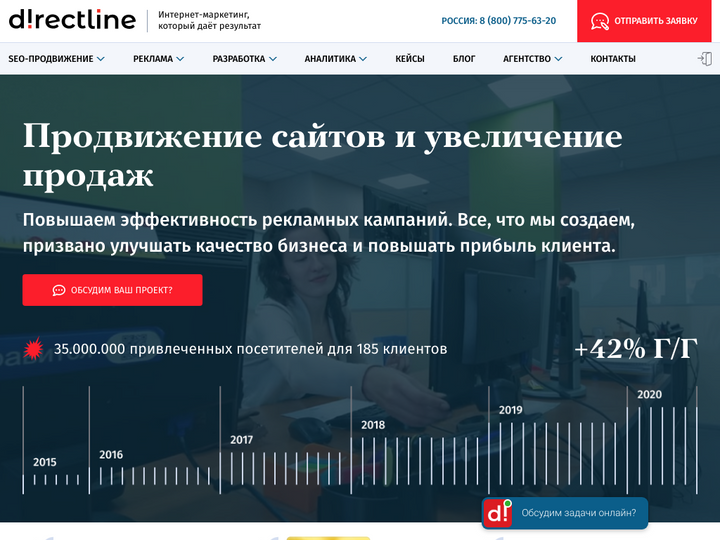Select the 2015 year marker on chart
This screenshot has height=540, width=720.
tap(45, 462)
